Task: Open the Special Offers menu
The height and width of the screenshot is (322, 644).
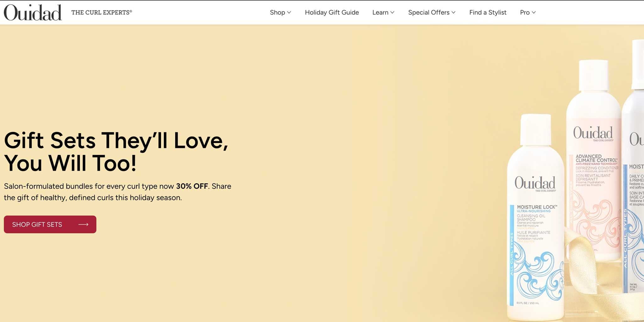Action: coord(429,13)
